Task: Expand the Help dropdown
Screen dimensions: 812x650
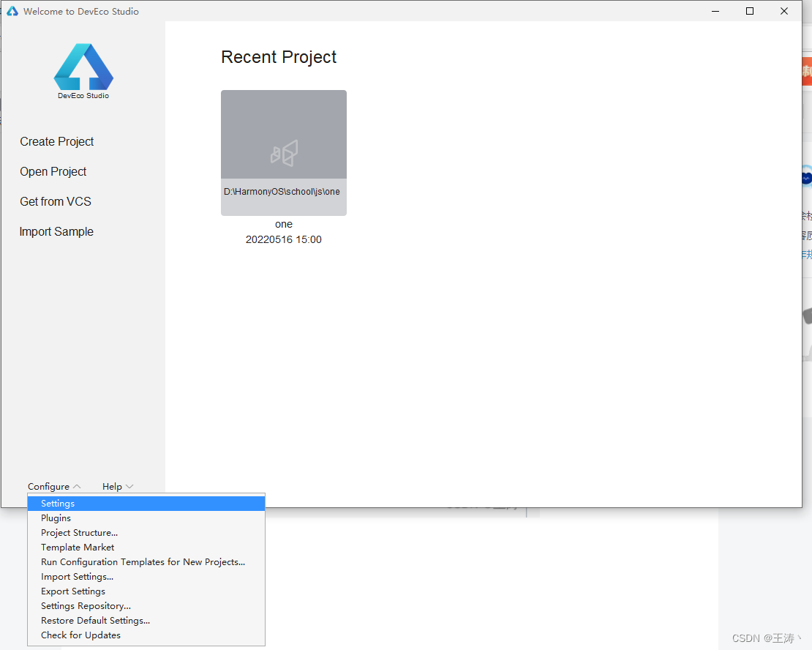Action: click(x=118, y=486)
